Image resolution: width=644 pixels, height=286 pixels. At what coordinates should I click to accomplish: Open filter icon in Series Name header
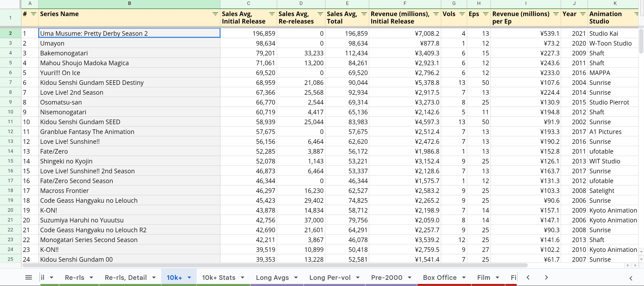click(215, 14)
